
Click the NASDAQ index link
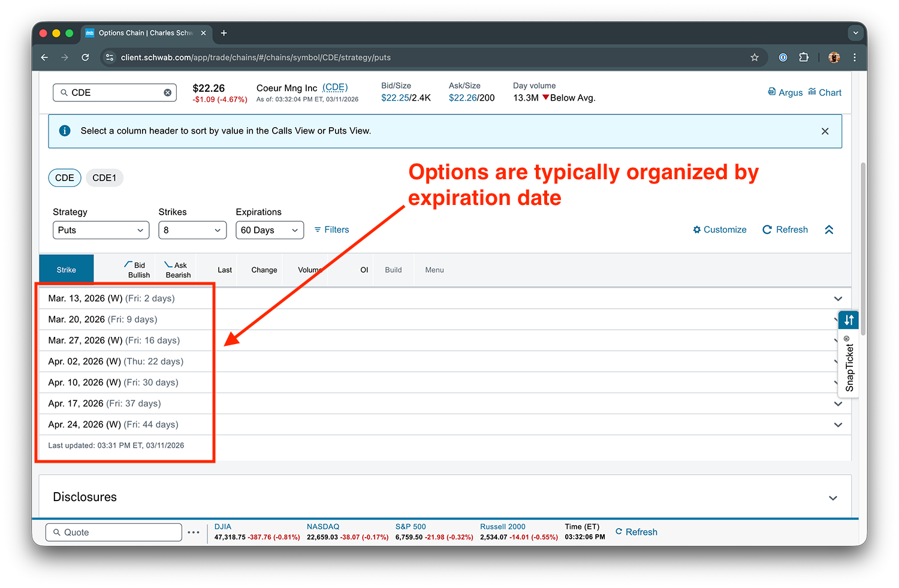323,527
